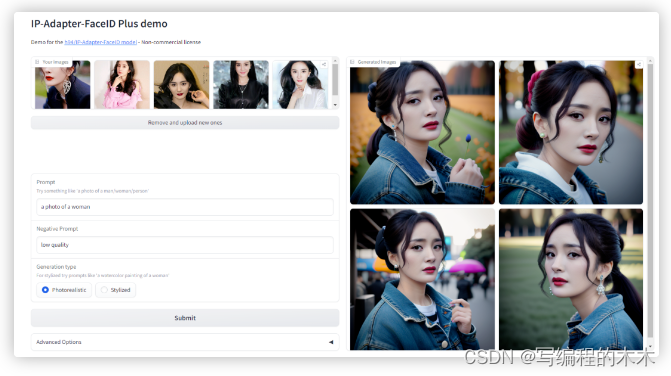This screenshot has width=671, height=376.
Task: Click the image icon beside Your Images label
Action: coord(37,62)
